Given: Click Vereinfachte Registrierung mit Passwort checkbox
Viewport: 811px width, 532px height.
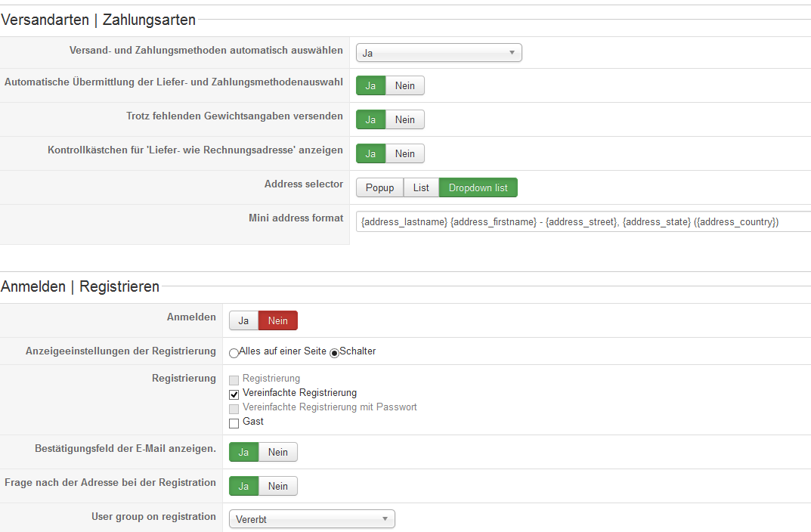Looking at the screenshot, I should tap(234, 409).
